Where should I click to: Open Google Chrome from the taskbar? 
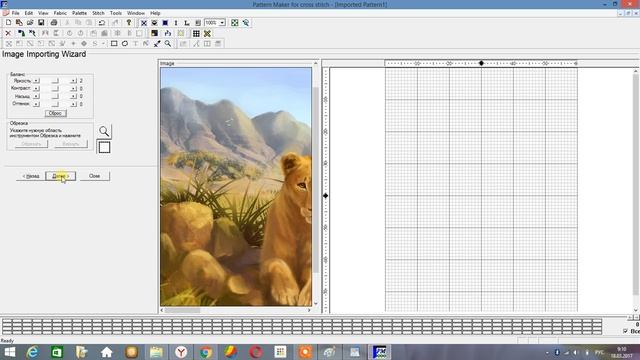click(206, 352)
